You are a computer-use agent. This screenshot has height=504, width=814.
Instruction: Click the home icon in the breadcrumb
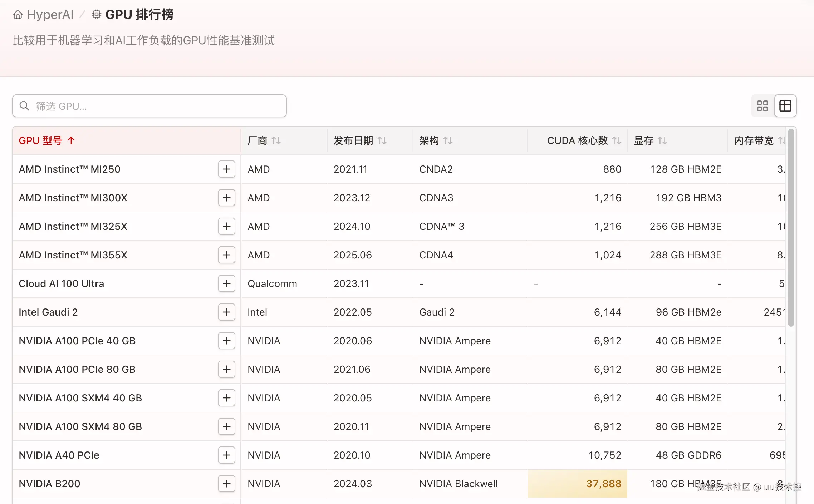(x=18, y=15)
